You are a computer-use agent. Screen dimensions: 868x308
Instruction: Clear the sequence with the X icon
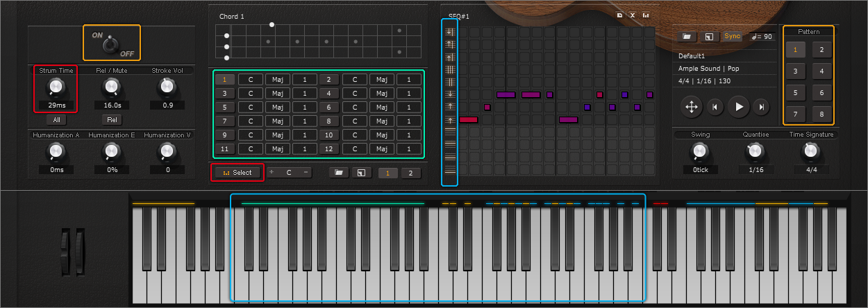[x=632, y=15]
